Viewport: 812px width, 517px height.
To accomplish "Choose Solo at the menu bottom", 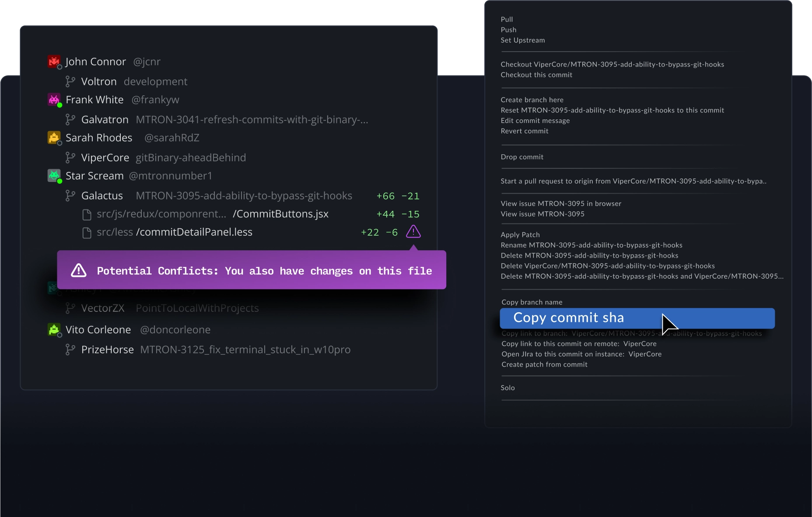I will click(x=507, y=388).
